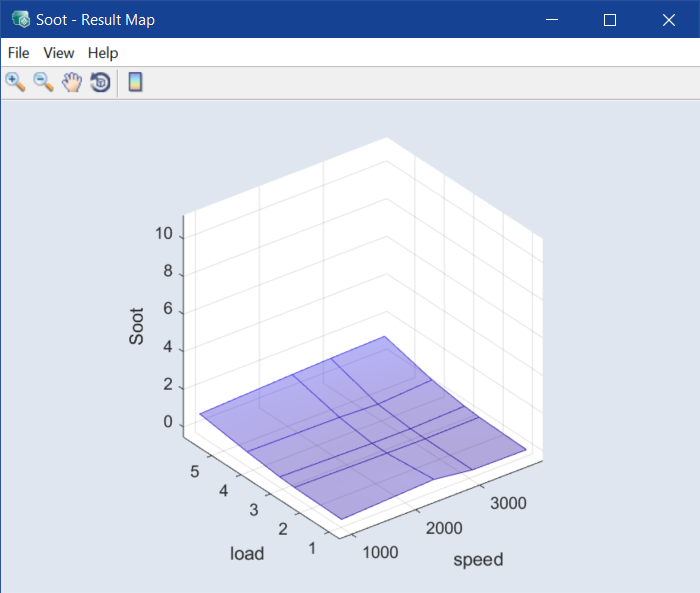Viewport: 700px width, 593px height.
Task: Close the Soot Result Map window
Action: coord(669,19)
